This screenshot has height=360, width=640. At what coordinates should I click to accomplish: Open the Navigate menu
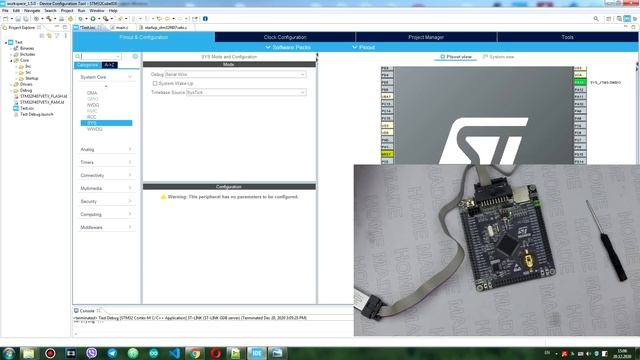pos(32,11)
